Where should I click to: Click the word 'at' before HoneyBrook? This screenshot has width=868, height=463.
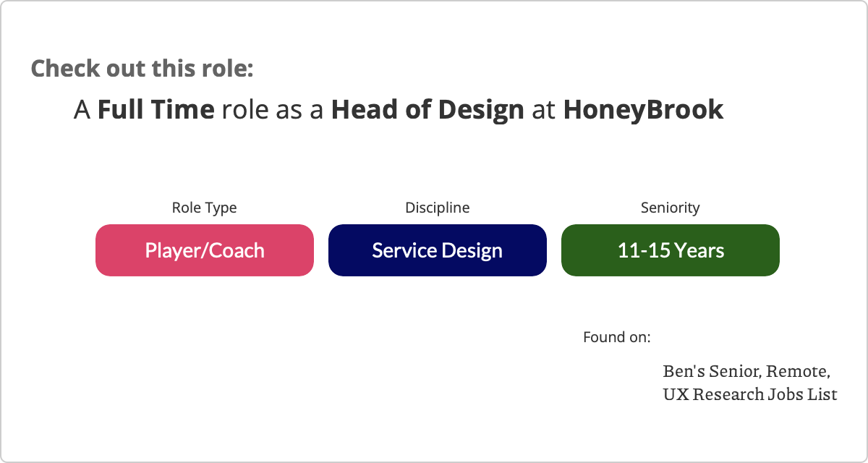[543, 110]
